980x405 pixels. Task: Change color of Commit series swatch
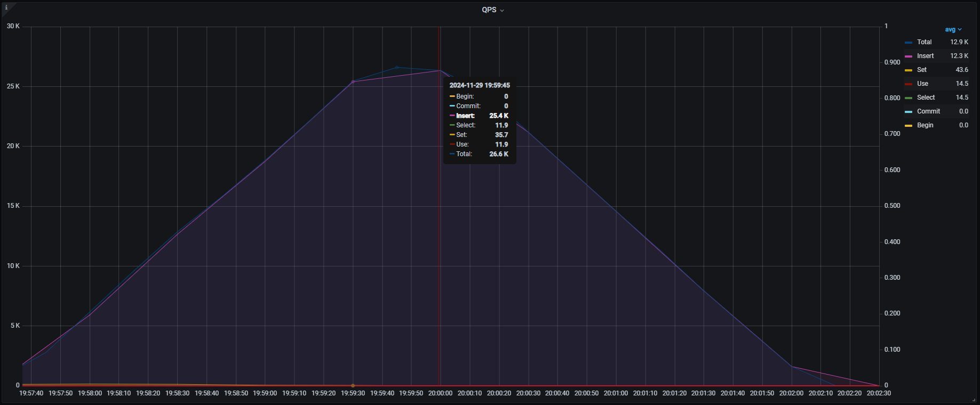[909, 112]
